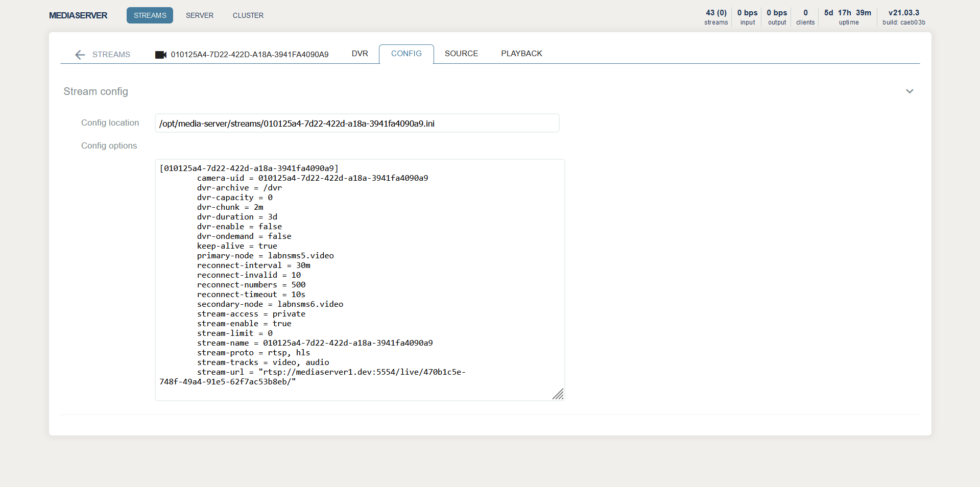
Task: Click the clients count indicator
Action: pyautogui.click(x=805, y=17)
